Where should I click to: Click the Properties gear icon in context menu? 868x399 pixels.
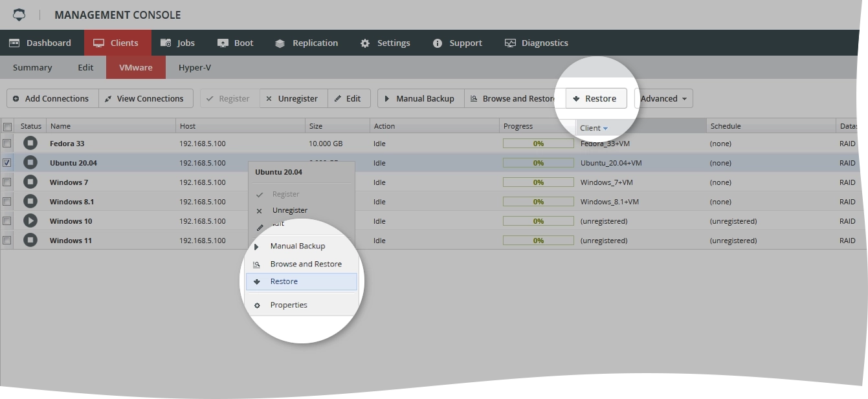pos(257,305)
